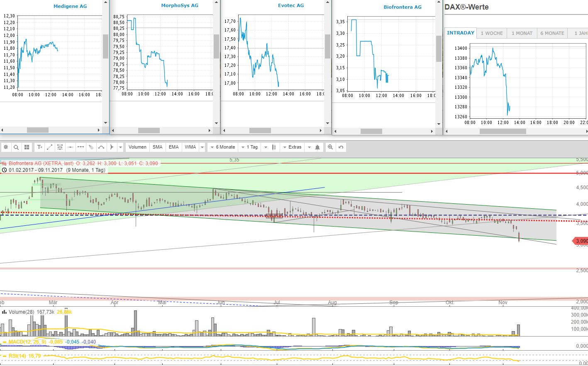Open the Extras dropdown
Viewport: 588px width, 366px height.
(x=292, y=147)
